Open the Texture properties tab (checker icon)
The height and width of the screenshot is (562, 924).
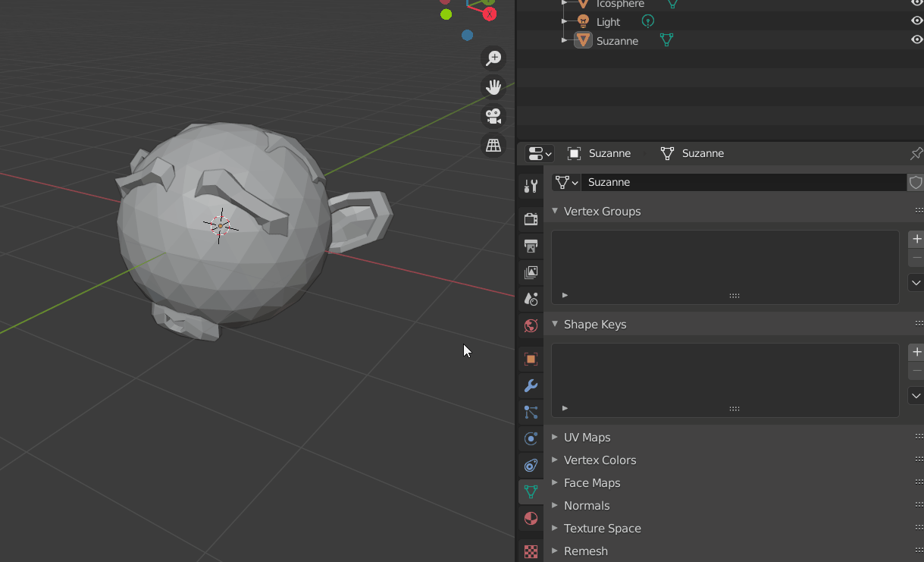(x=531, y=551)
